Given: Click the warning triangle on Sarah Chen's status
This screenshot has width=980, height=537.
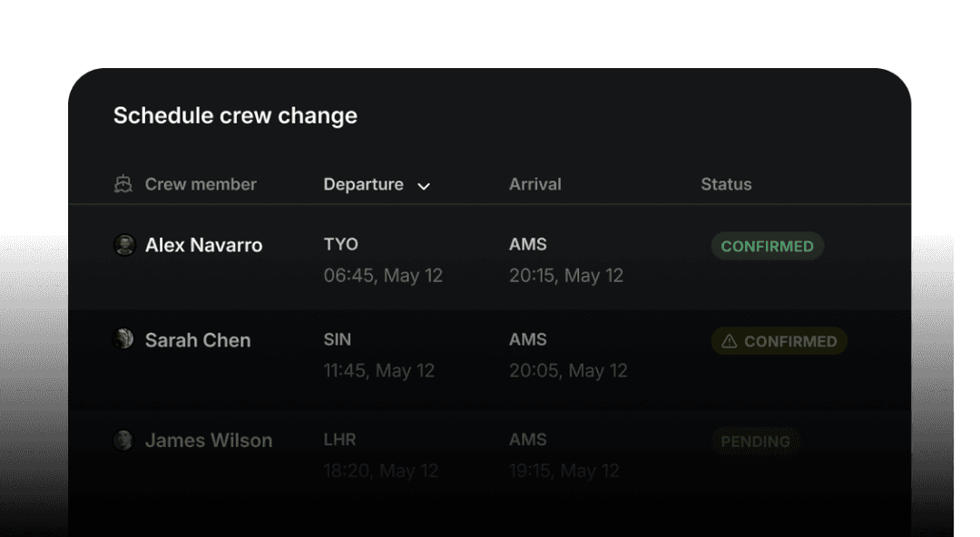Looking at the screenshot, I should 730,342.
